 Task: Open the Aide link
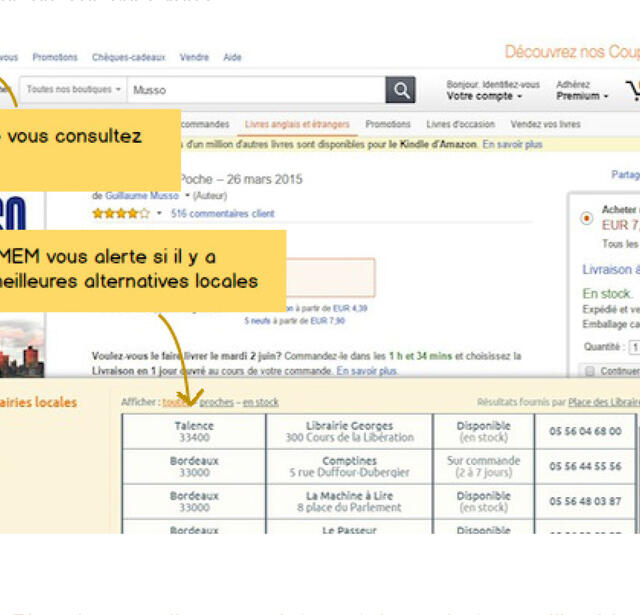232,57
